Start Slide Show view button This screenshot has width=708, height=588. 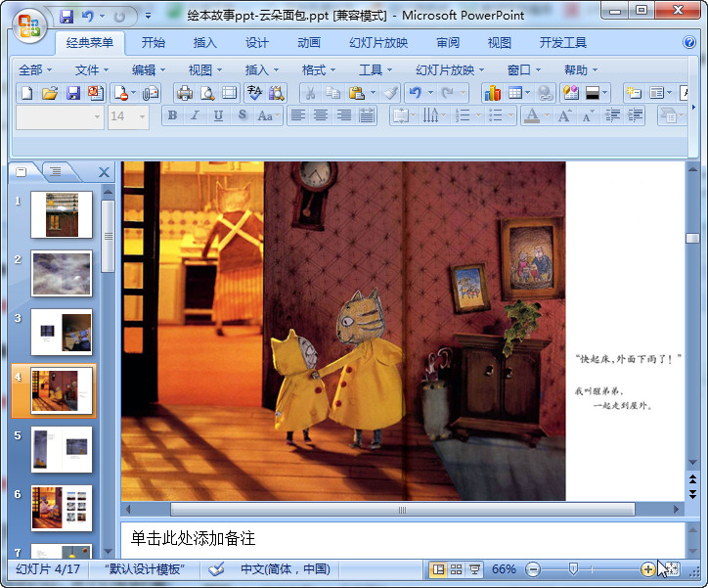474,569
